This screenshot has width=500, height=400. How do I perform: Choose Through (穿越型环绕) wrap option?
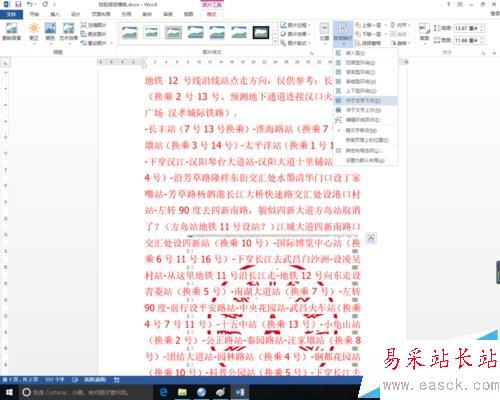(366, 81)
